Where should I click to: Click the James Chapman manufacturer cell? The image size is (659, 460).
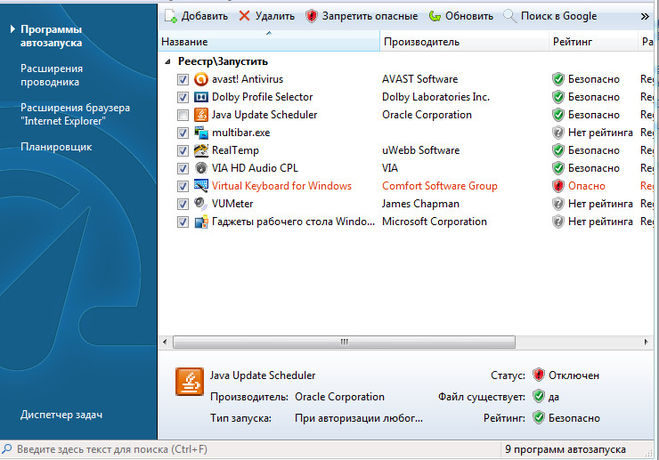point(420,204)
